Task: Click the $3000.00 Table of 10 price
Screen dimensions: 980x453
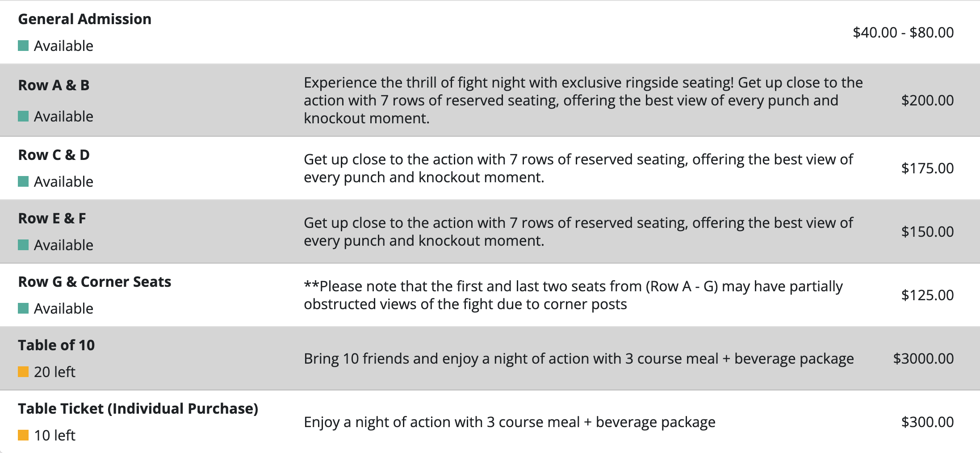Action: 923,359
